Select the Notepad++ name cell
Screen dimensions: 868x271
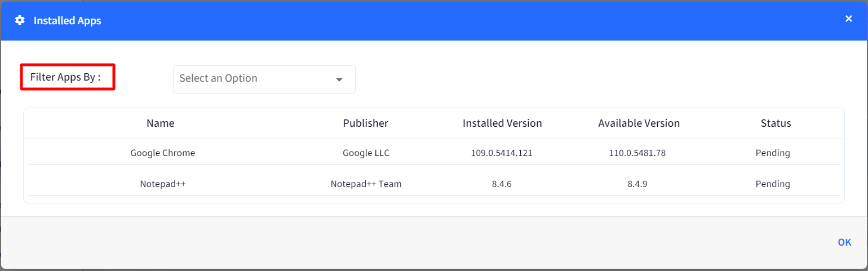pyautogui.click(x=163, y=184)
